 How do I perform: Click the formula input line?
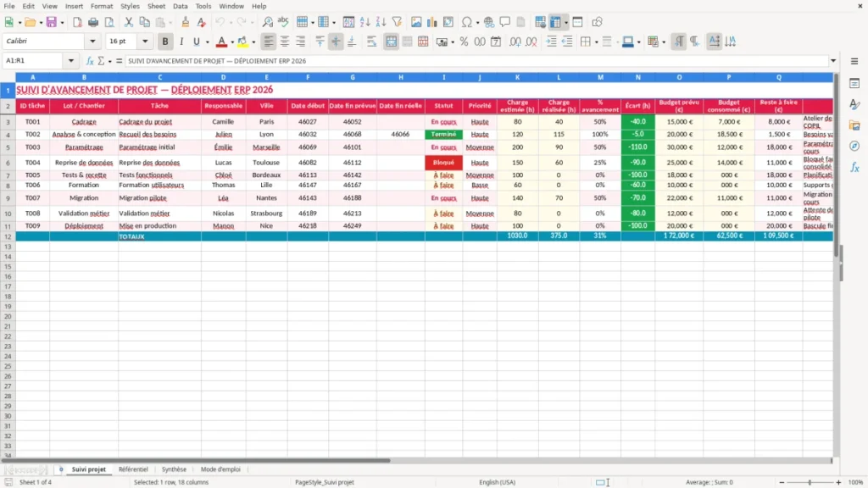tap(476, 61)
